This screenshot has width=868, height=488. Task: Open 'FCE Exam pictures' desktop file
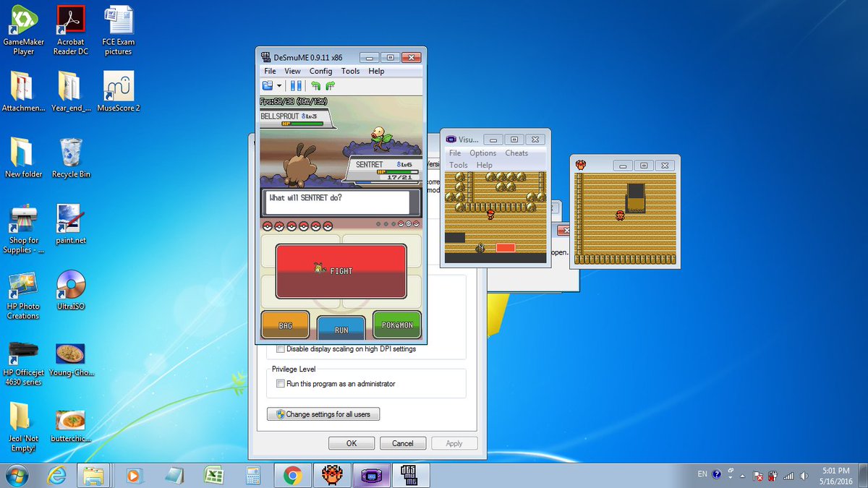pyautogui.click(x=118, y=30)
